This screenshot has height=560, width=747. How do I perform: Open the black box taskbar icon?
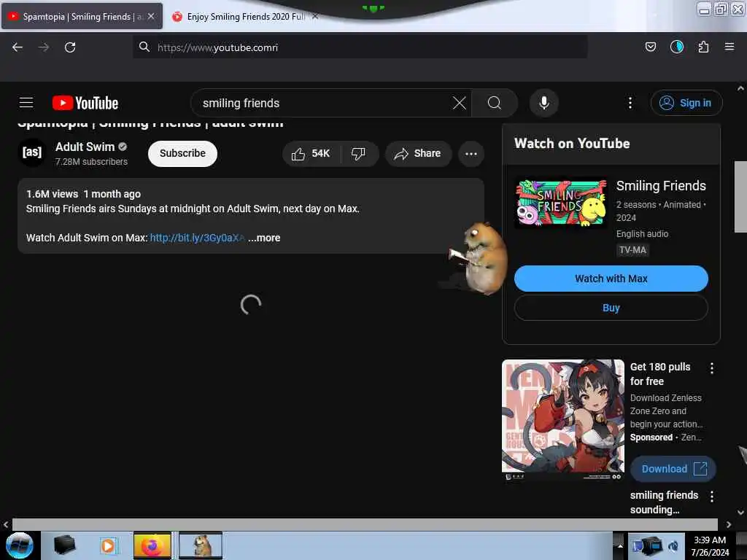tap(64, 545)
